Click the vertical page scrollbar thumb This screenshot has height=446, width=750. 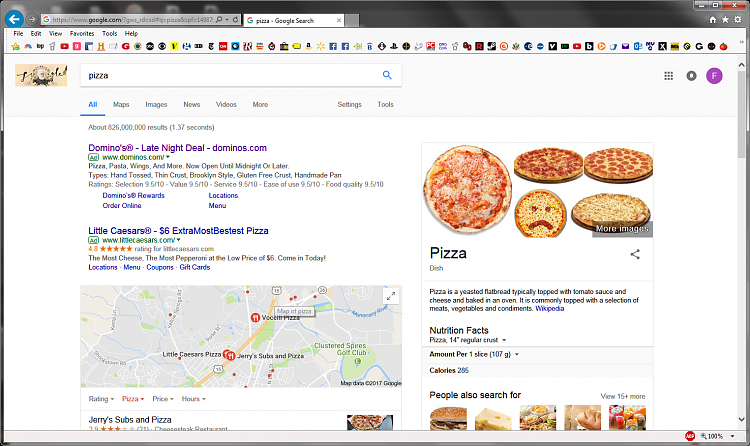tap(741, 114)
